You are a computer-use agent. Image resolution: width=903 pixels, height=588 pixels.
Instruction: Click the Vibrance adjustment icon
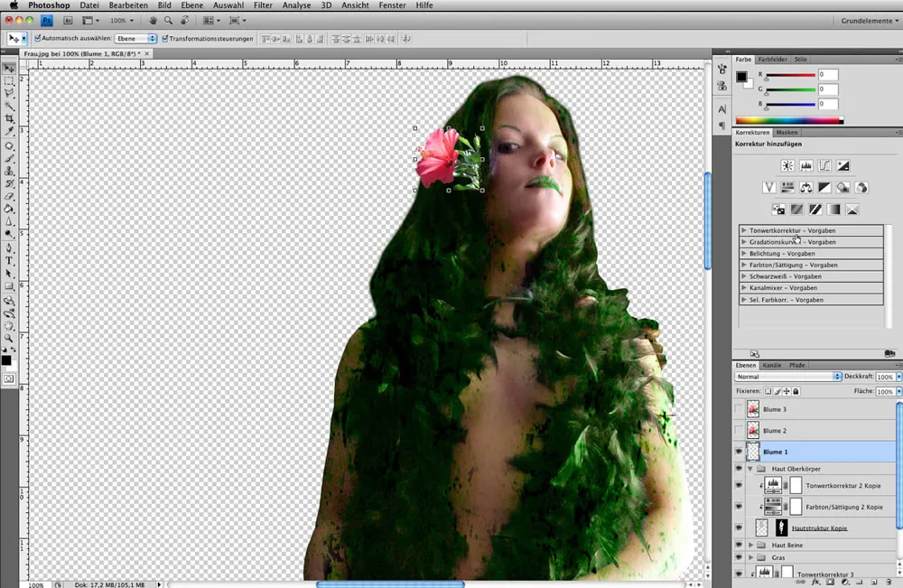pyautogui.click(x=768, y=187)
